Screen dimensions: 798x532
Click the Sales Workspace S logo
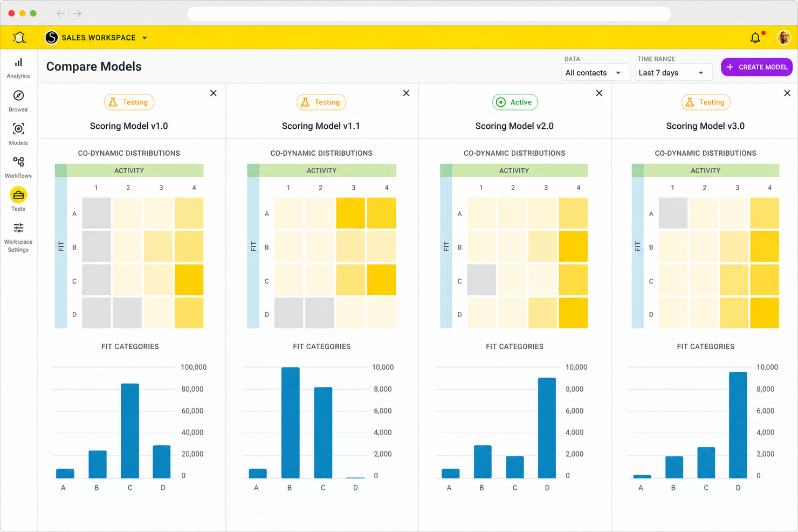(51, 37)
